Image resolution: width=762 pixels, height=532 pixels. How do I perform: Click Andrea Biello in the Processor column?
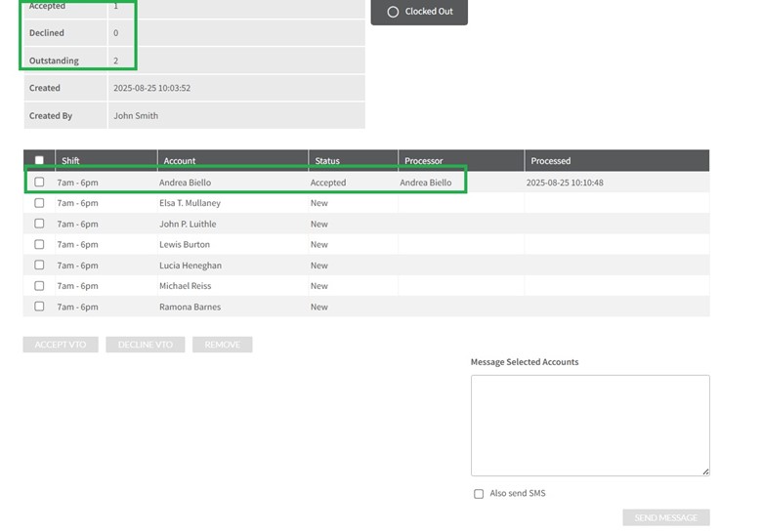pyautogui.click(x=426, y=183)
